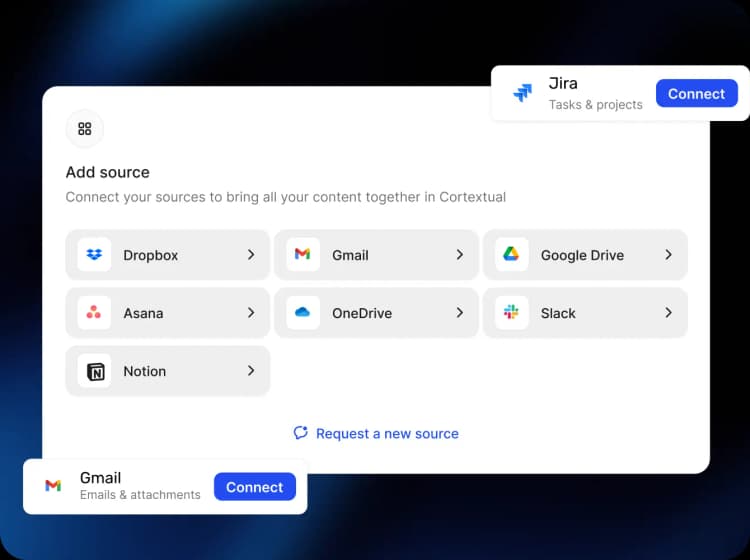Click the Google Drive logo icon
The image size is (750, 560).
tap(511, 253)
